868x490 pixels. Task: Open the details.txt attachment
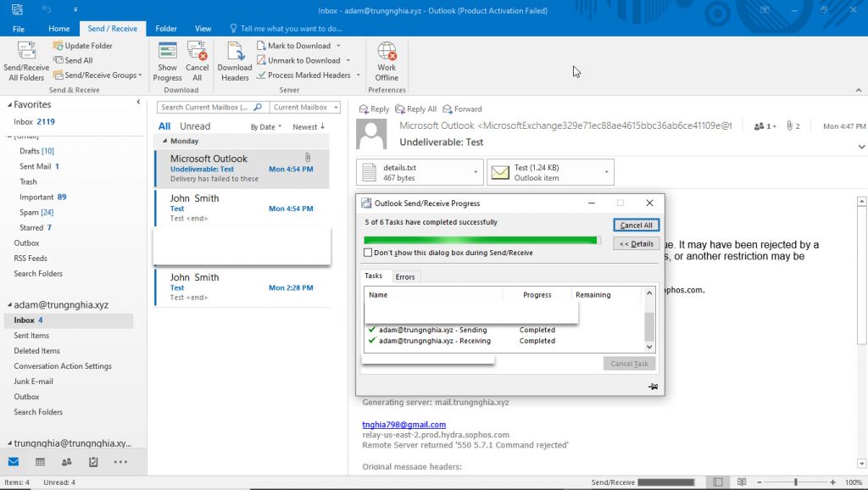tap(414, 172)
